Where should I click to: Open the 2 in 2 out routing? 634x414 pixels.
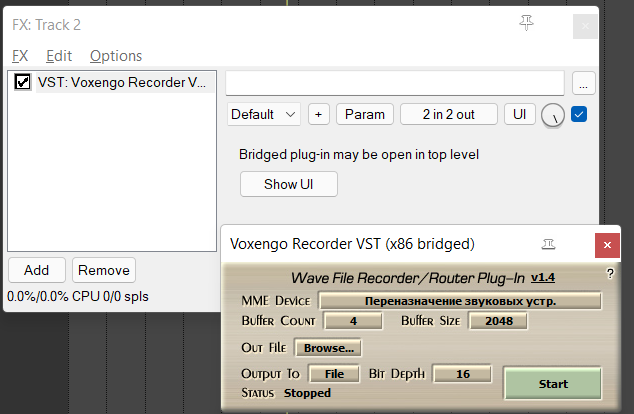(450, 114)
